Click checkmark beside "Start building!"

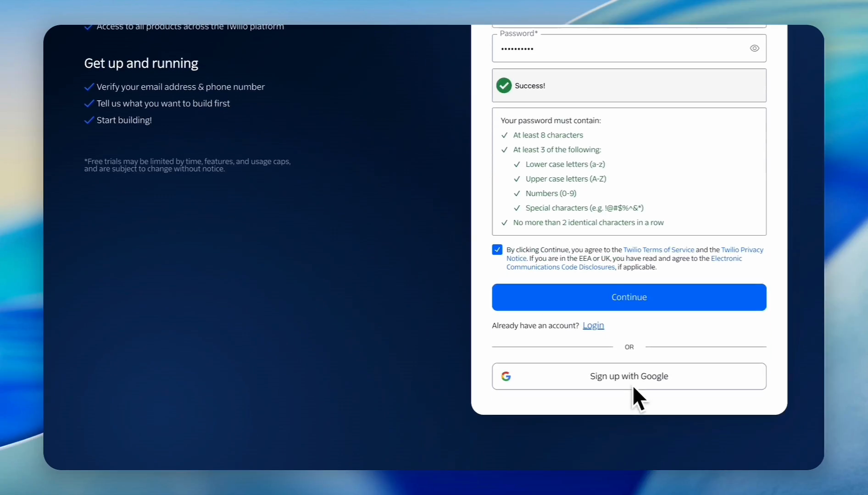(x=89, y=120)
